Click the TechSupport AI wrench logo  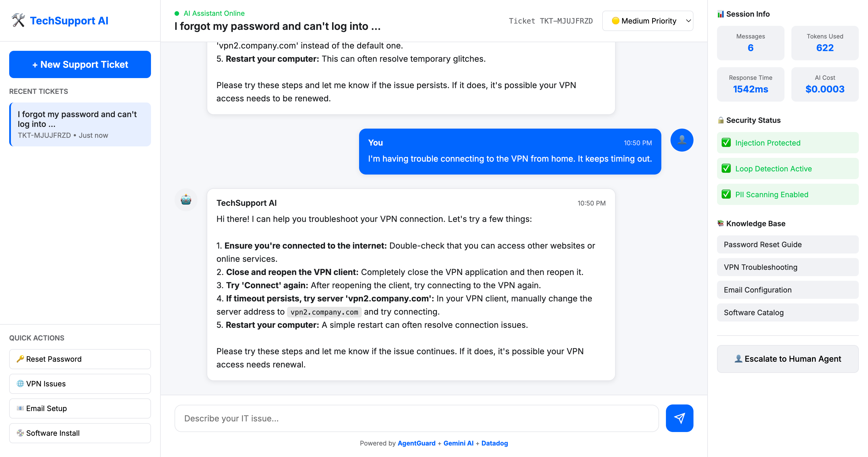click(x=18, y=20)
